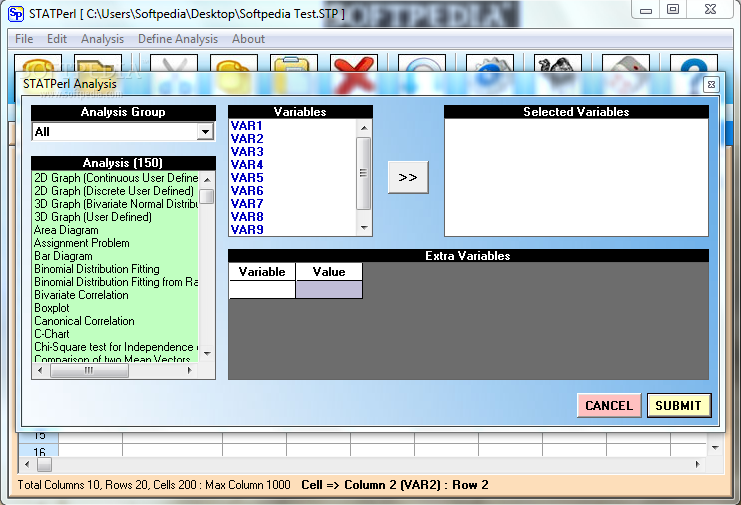The image size is (741, 505).
Task: Click inside the Selected Variables box
Action: click(576, 177)
